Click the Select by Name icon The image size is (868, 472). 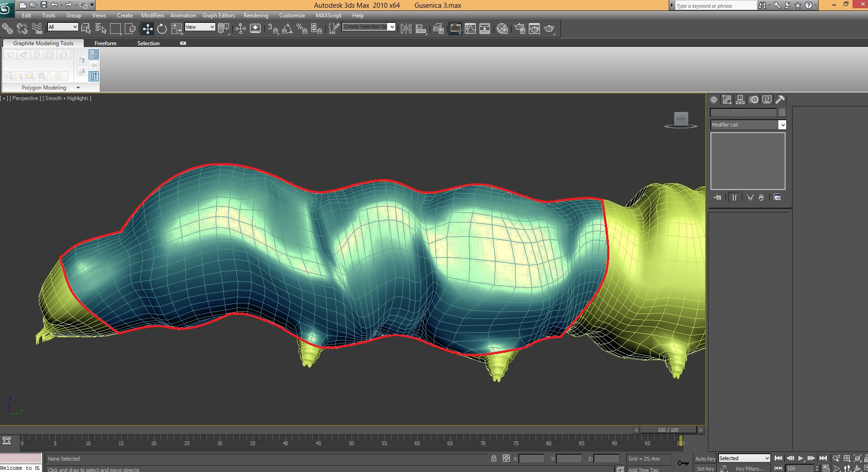[x=101, y=29]
